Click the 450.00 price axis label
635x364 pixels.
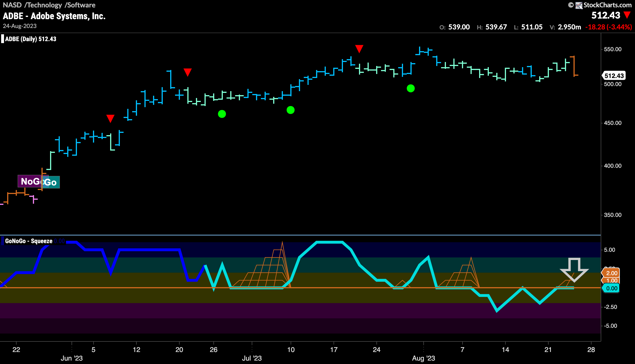(x=613, y=123)
